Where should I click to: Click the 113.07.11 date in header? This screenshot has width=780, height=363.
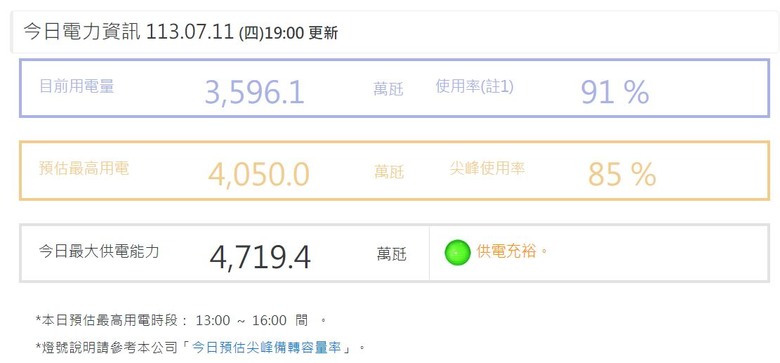tap(190, 32)
